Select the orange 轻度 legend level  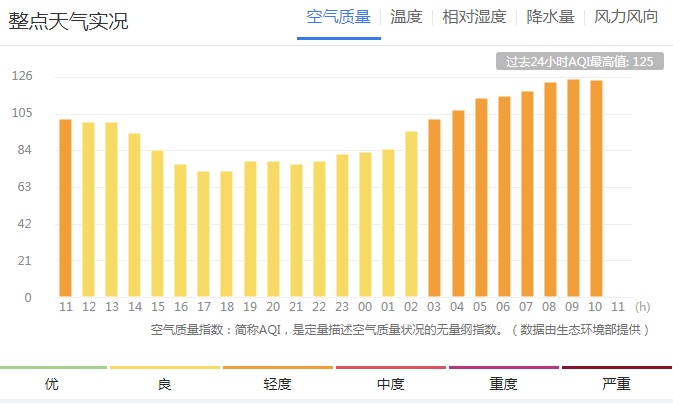(x=278, y=368)
